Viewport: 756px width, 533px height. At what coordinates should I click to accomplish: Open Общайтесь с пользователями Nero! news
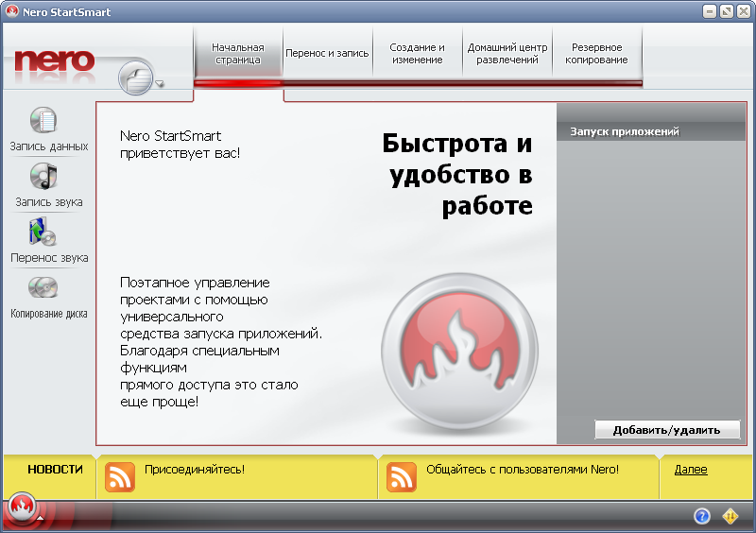(523, 470)
